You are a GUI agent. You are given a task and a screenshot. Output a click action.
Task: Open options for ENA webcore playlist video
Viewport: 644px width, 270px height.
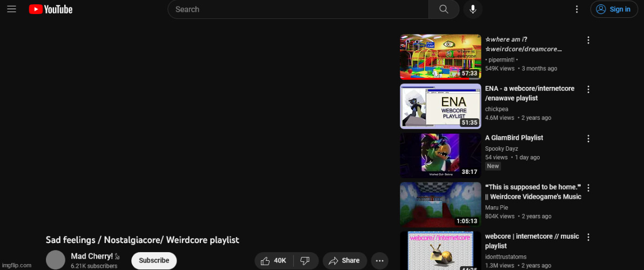click(588, 90)
